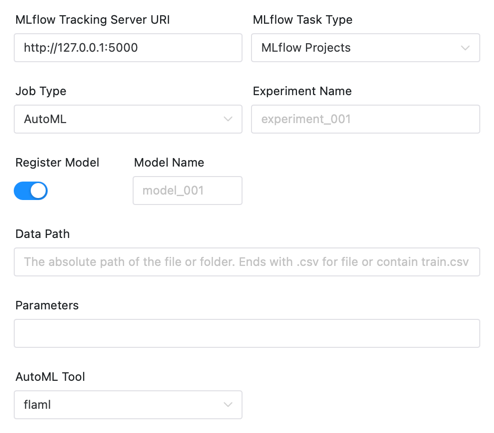Click the Job Type label text
The height and width of the screenshot is (433, 494).
tap(41, 91)
